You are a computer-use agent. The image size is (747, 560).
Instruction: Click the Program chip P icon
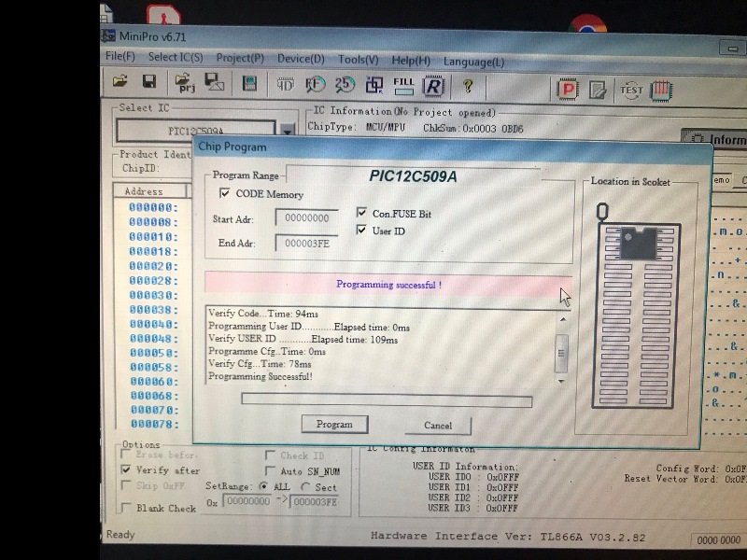click(568, 90)
